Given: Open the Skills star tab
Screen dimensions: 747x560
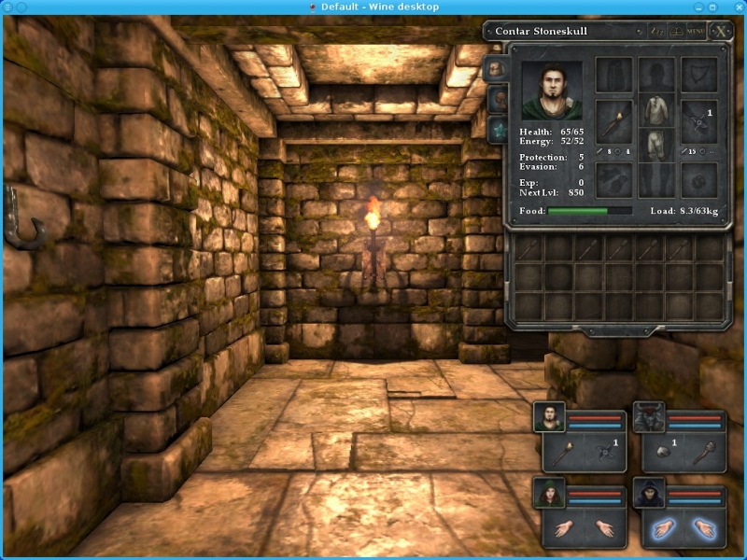Looking at the screenshot, I should click(x=497, y=129).
